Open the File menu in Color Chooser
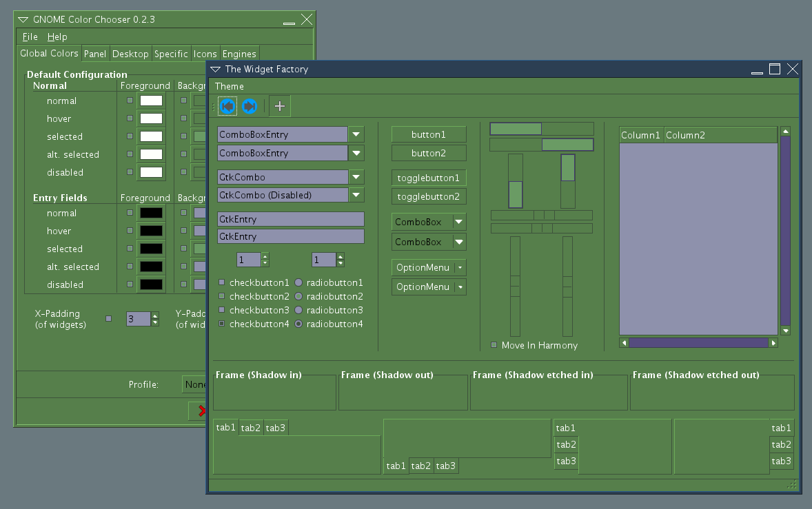The image size is (812, 509). (30, 37)
